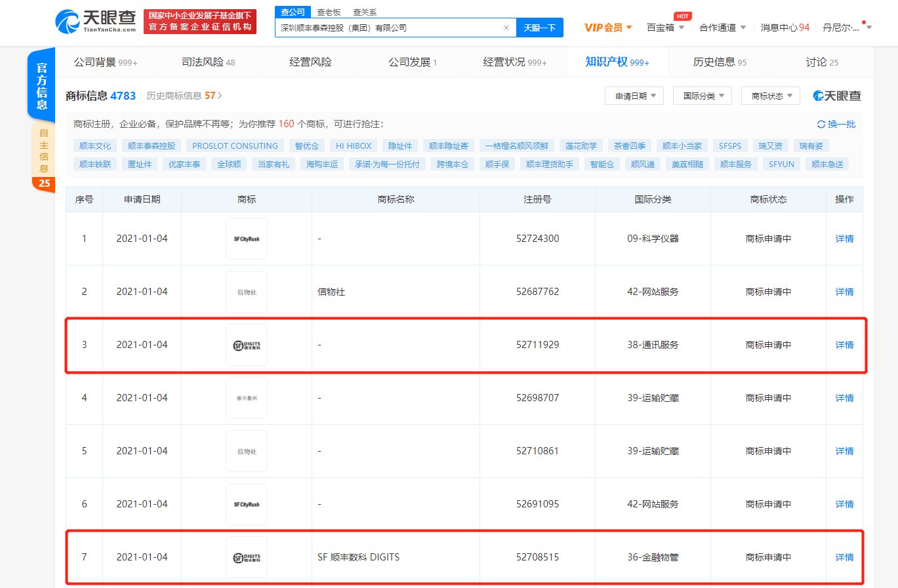Expand the 百宝箱 menu
Viewport: 898px width, 588px height.
tap(665, 28)
